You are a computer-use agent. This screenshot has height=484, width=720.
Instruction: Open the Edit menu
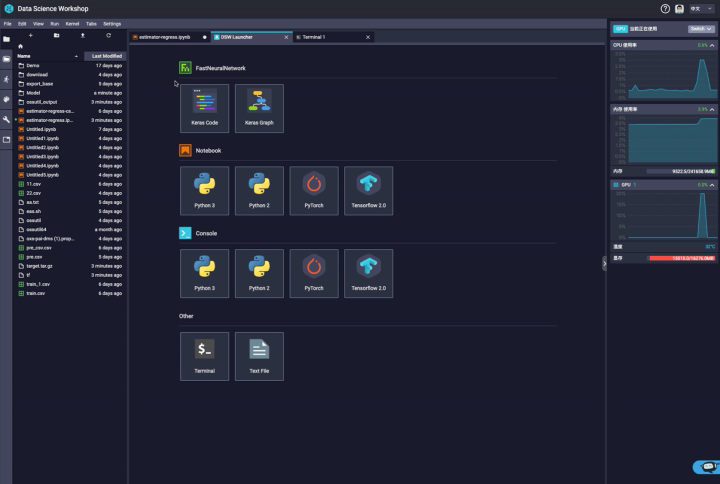pos(22,24)
